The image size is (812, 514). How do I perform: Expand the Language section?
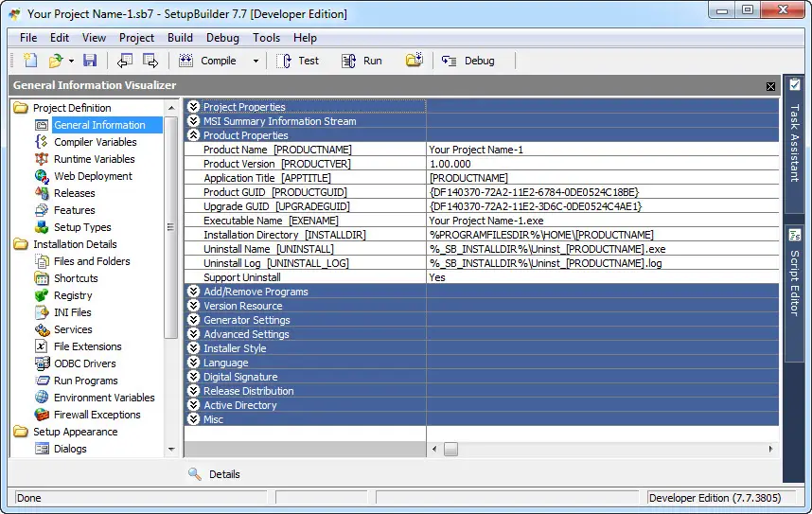pos(194,363)
